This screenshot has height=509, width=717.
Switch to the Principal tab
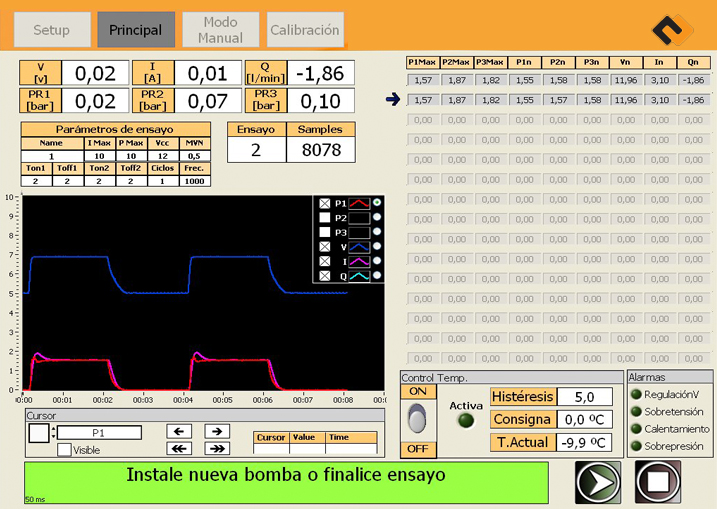click(136, 30)
